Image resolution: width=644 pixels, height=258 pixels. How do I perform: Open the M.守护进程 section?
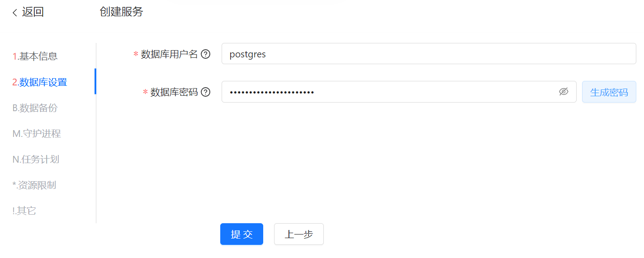(x=37, y=134)
